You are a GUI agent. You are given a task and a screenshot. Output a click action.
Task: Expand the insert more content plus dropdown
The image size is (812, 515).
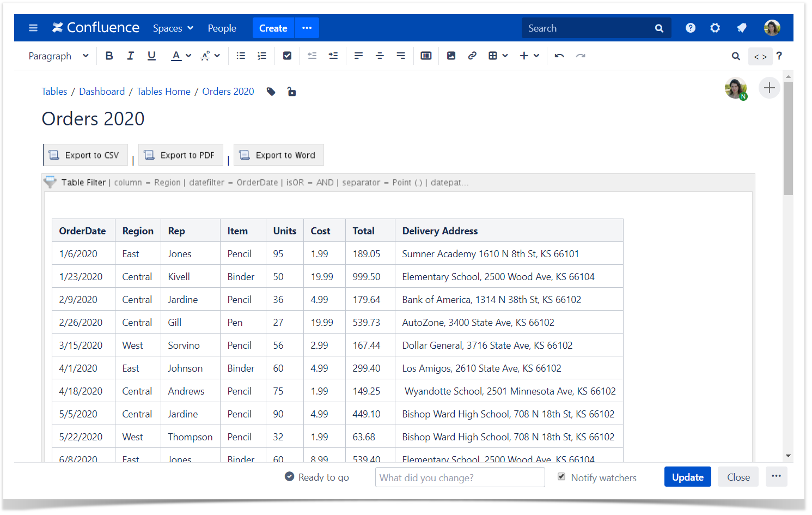[529, 56]
